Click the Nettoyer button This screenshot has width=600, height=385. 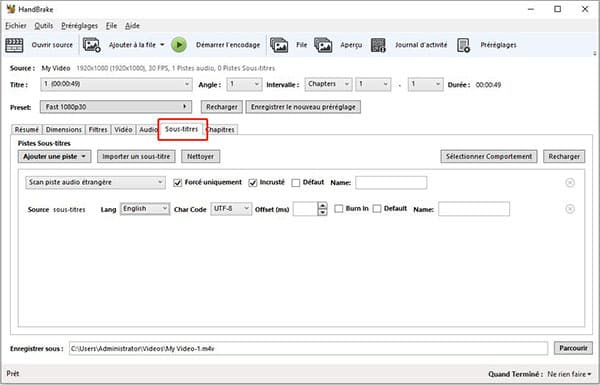201,157
